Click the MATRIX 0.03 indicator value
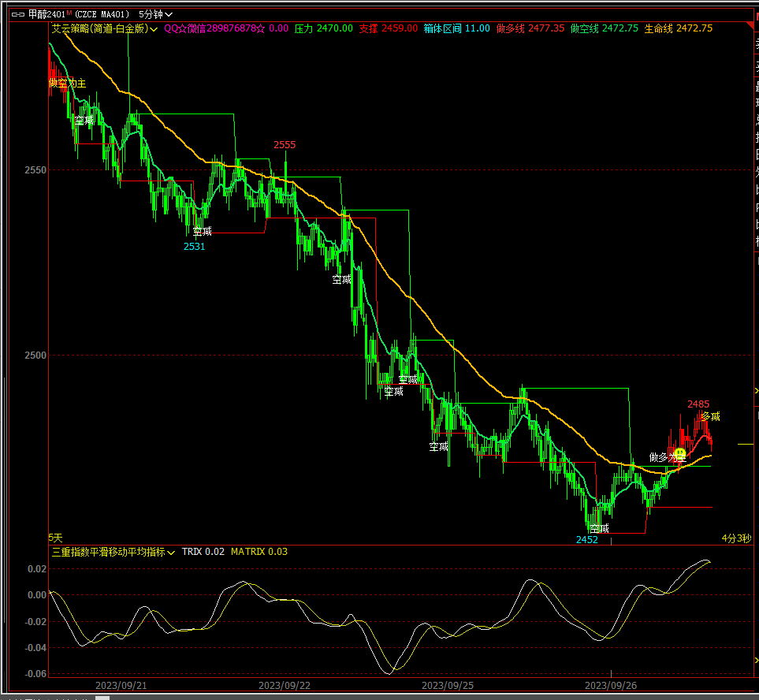 pos(259,552)
